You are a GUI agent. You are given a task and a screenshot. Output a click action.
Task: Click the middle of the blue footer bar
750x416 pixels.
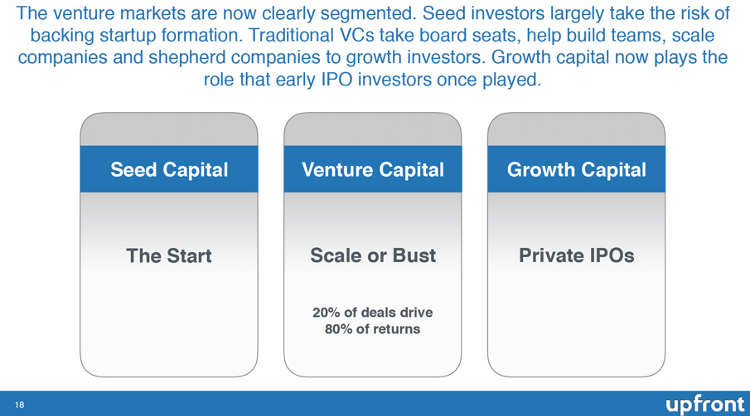pyautogui.click(x=375, y=404)
